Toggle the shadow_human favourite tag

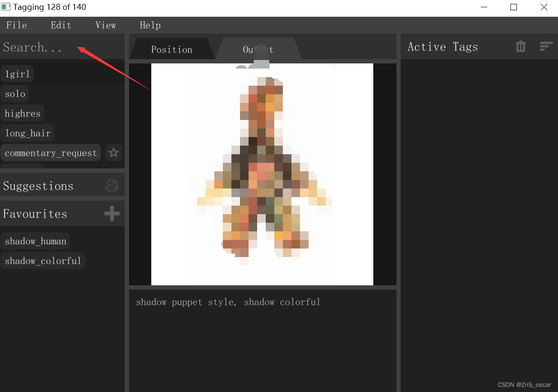[35, 240]
